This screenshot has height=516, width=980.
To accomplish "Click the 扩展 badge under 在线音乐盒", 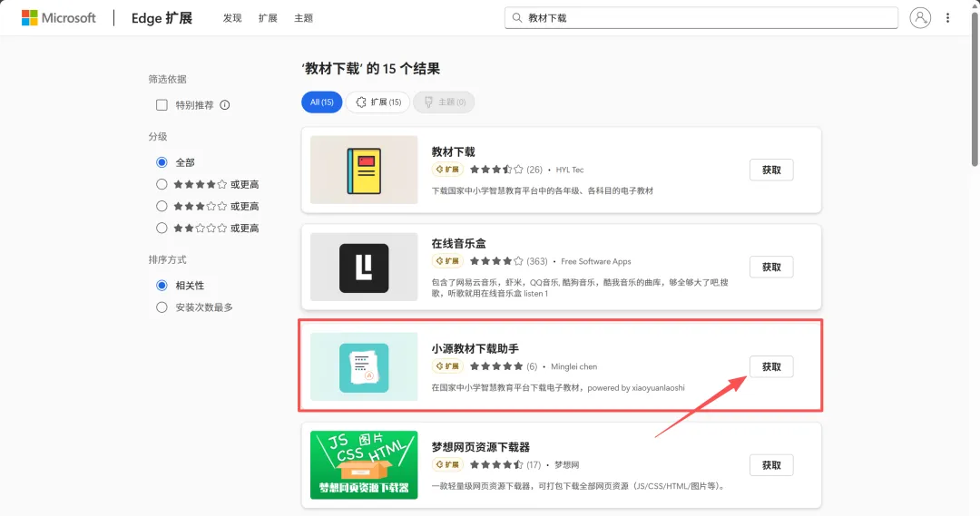I will [447, 261].
